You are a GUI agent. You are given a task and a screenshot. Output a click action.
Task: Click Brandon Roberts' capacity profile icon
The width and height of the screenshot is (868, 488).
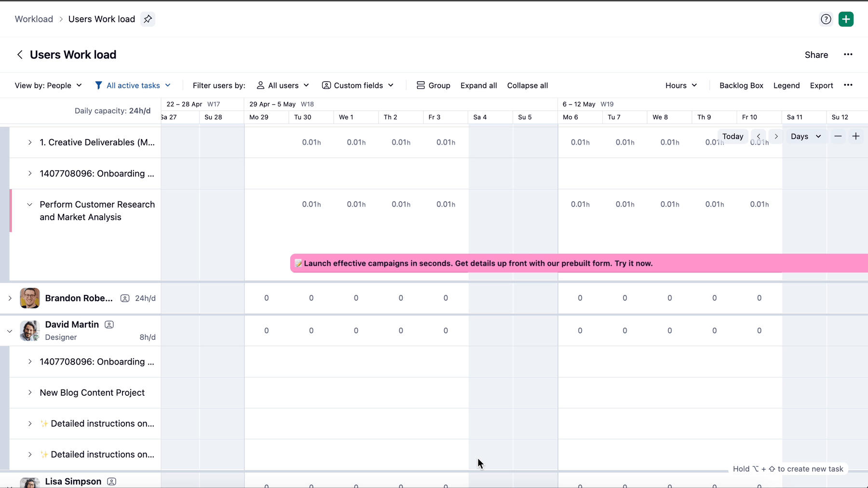[x=124, y=298]
